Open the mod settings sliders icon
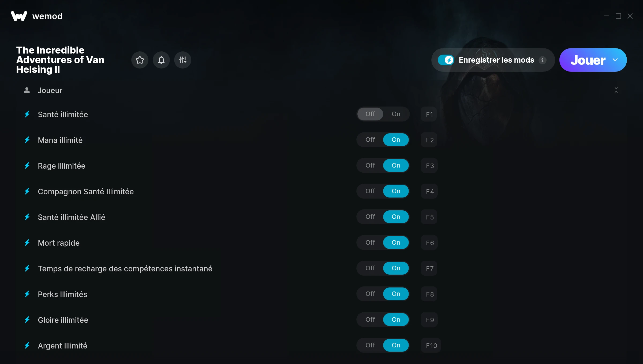 (x=182, y=60)
